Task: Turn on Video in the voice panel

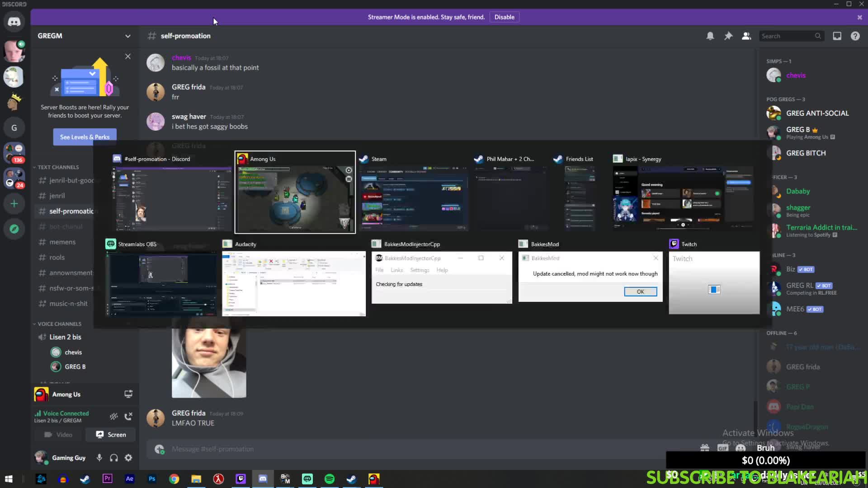Action: point(58,435)
